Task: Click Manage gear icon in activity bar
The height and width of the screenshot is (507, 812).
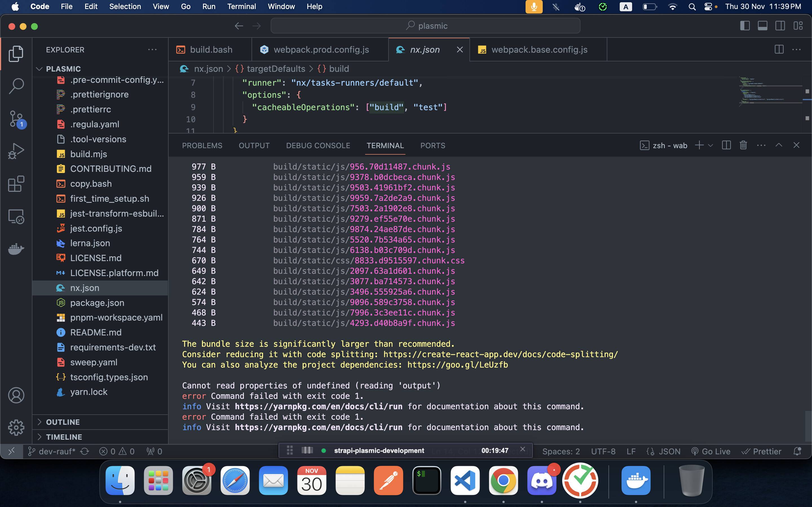Action: 16,428
